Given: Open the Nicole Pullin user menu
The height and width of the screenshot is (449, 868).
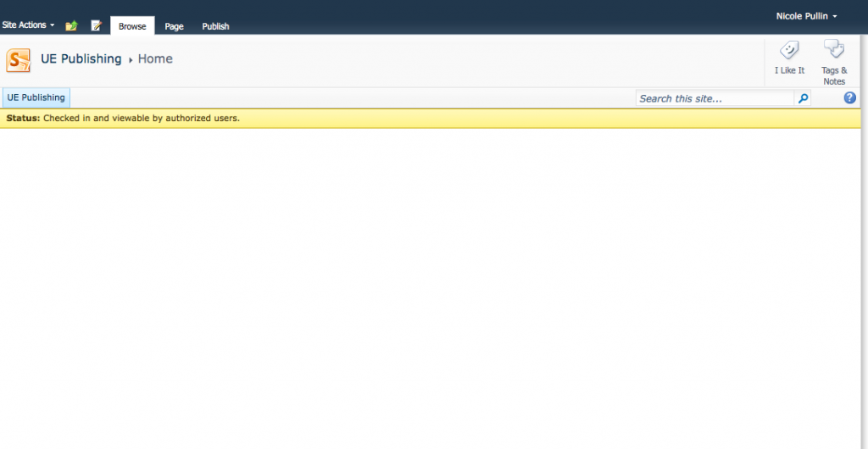Looking at the screenshot, I should pyautogui.click(x=806, y=16).
